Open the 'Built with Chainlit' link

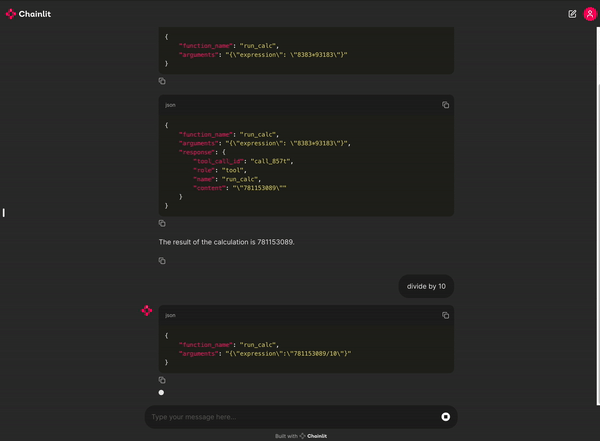pyautogui.click(x=301, y=436)
